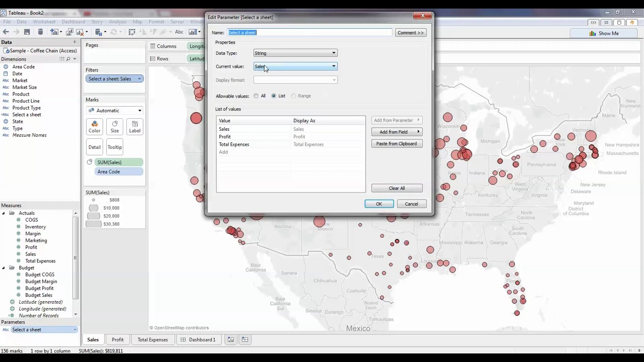Click the new dashboard tab icon

[x=245, y=340]
